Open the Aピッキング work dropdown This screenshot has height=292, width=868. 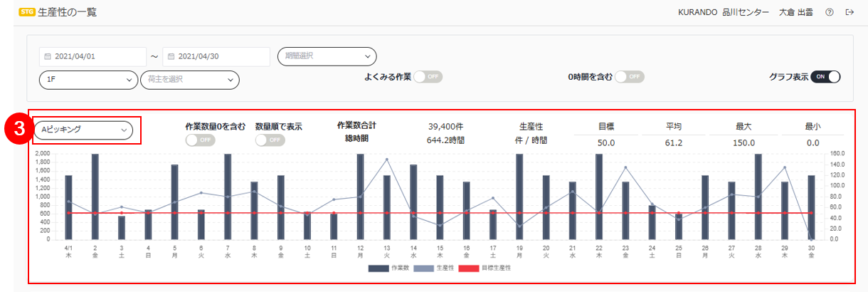83,130
